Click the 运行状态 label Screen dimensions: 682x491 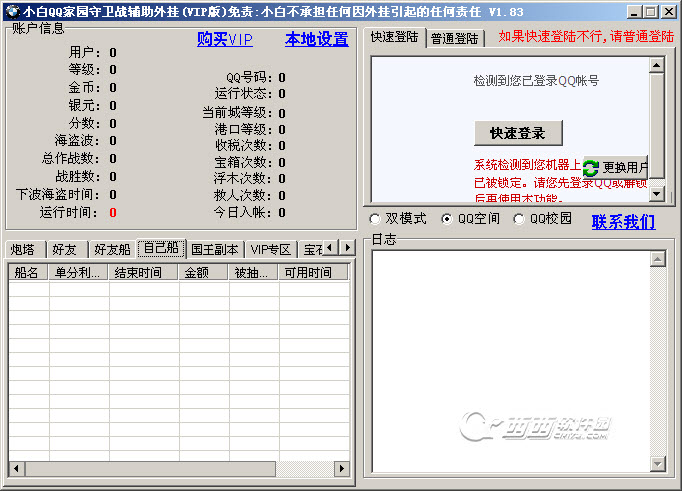click(244, 94)
